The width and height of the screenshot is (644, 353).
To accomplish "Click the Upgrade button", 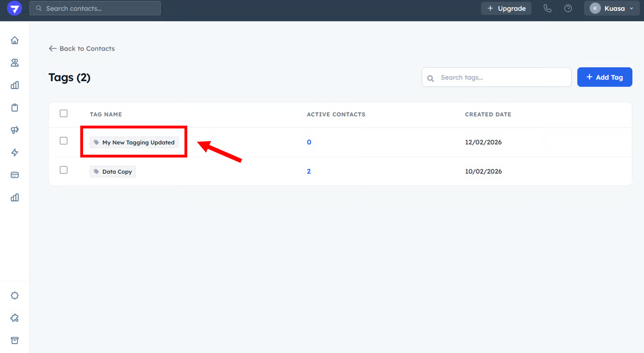I will pos(506,8).
